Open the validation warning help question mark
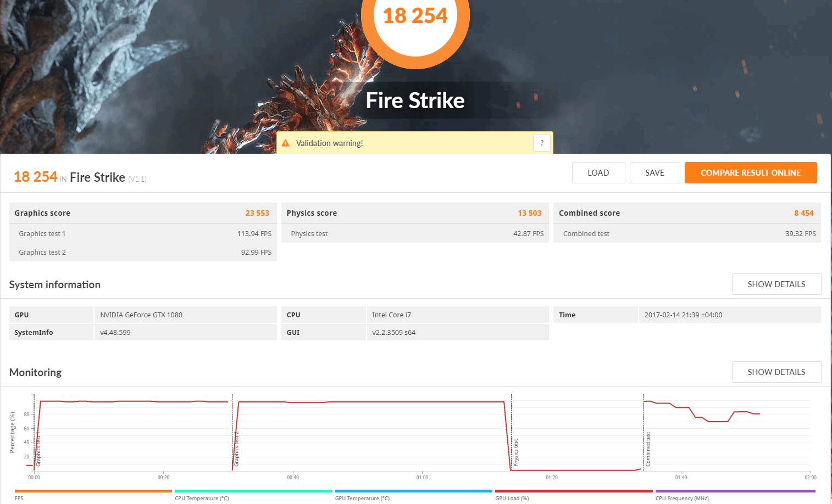Viewport: 832px width, 504px height. coord(542,143)
